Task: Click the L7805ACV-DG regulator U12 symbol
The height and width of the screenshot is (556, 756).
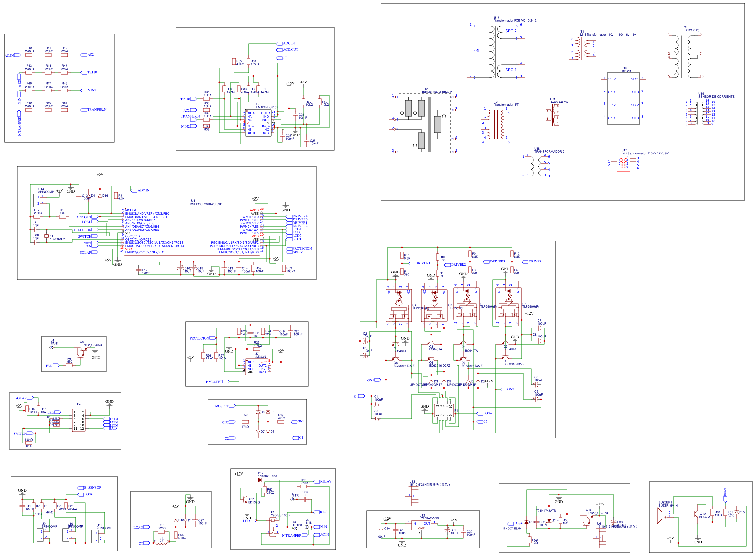Action: [x=421, y=525]
